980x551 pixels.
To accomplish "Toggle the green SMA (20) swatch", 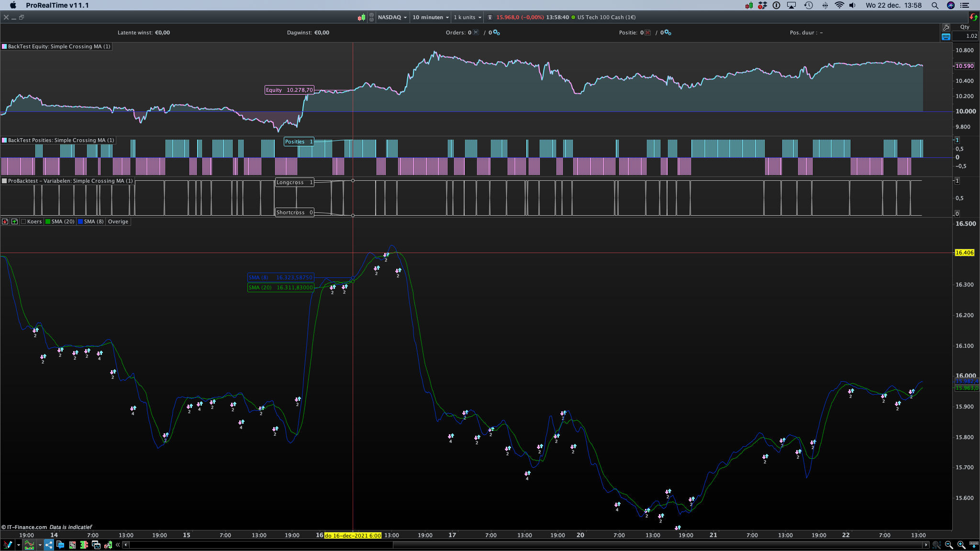I will pyautogui.click(x=47, y=221).
